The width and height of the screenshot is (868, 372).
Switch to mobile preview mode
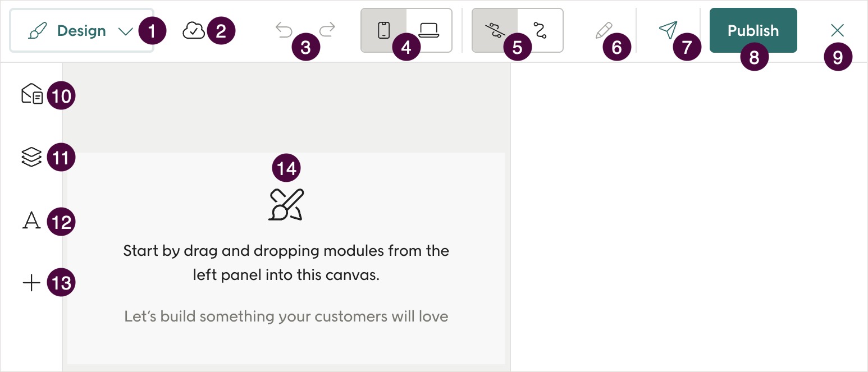[x=383, y=29]
